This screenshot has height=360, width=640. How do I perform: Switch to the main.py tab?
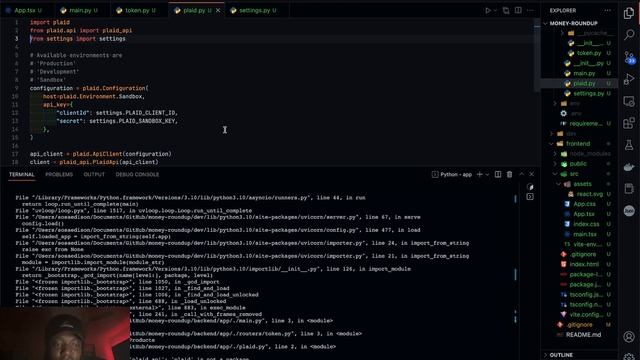click(x=80, y=11)
